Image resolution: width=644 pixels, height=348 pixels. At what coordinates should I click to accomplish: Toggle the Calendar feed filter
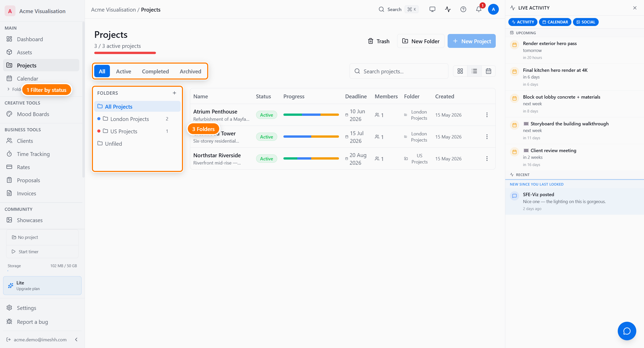click(x=555, y=22)
